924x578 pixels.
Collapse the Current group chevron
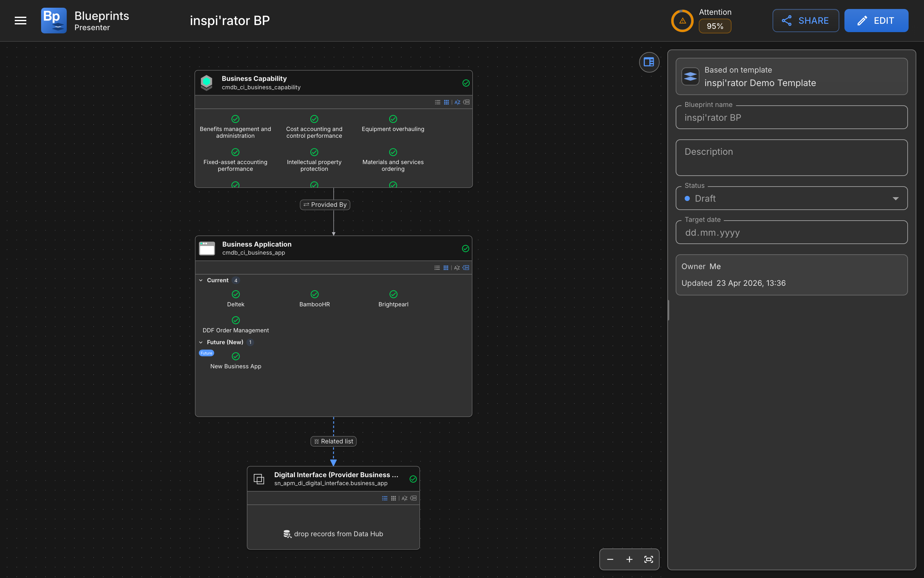click(201, 280)
